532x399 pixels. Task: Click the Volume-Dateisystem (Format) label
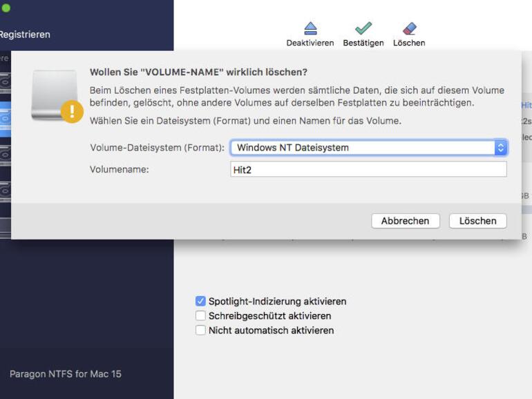click(x=158, y=148)
